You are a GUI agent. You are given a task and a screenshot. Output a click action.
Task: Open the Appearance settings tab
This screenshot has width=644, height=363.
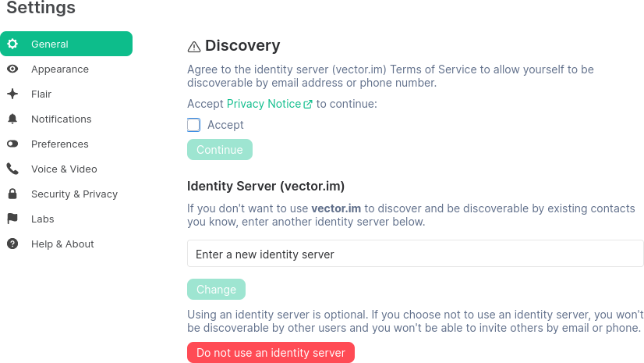pos(60,69)
